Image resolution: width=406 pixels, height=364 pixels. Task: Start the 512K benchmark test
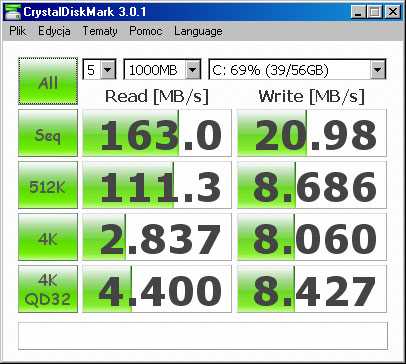click(x=48, y=185)
